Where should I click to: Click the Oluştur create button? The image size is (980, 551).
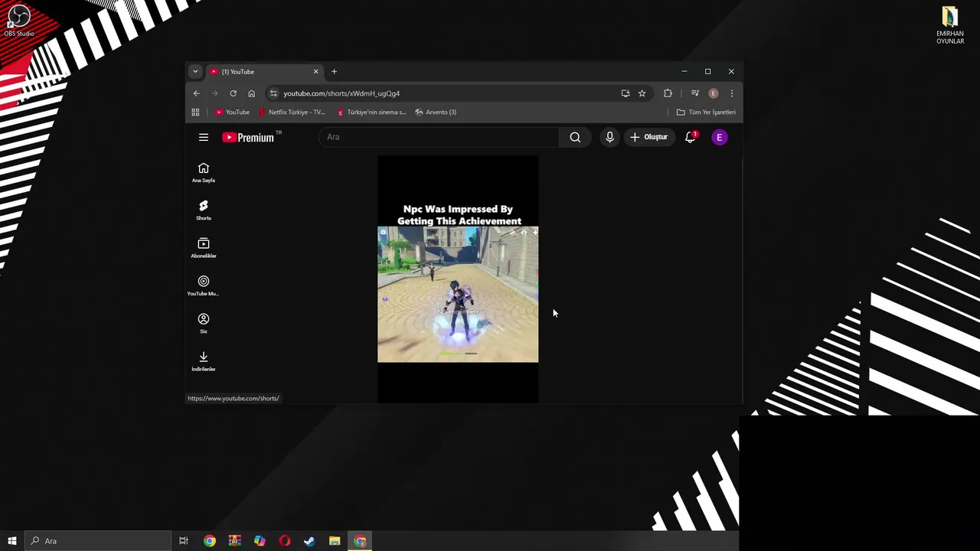(x=649, y=137)
